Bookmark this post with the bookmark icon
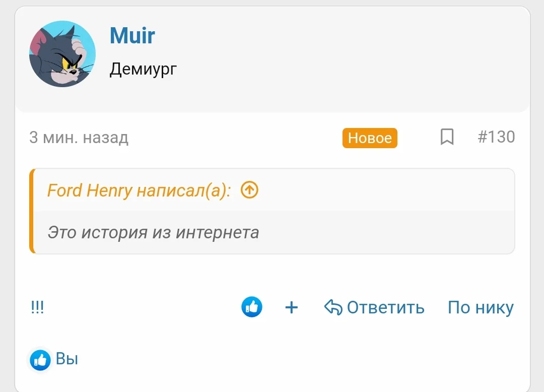The width and height of the screenshot is (544, 392). click(447, 137)
